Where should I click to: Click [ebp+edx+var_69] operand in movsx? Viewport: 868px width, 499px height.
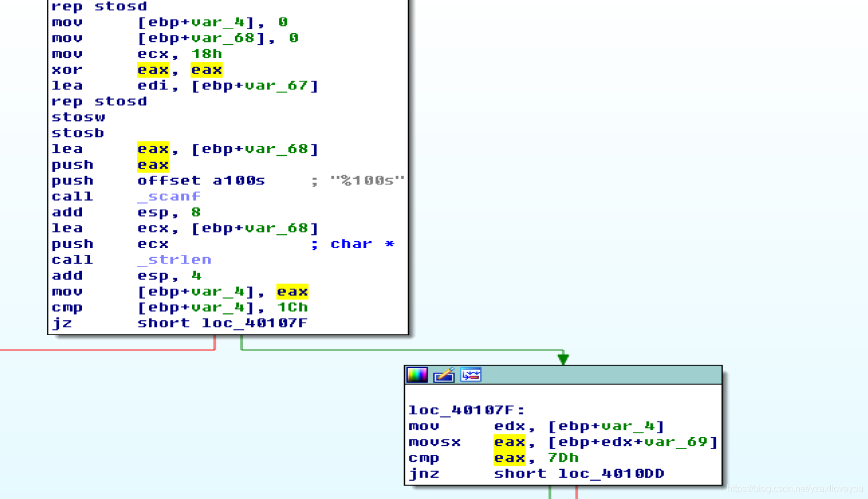click(633, 442)
